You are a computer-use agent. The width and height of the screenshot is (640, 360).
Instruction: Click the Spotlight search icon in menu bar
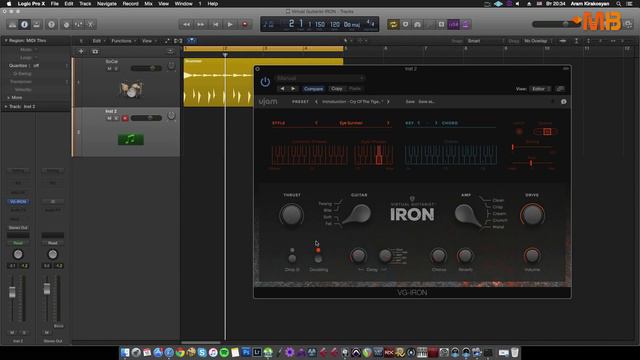619,4
